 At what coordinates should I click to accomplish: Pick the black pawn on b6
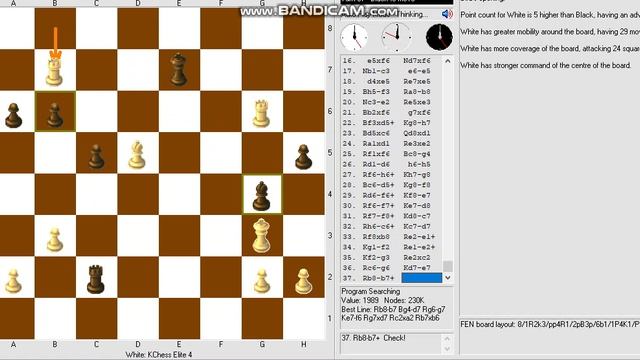pos(55,116)
